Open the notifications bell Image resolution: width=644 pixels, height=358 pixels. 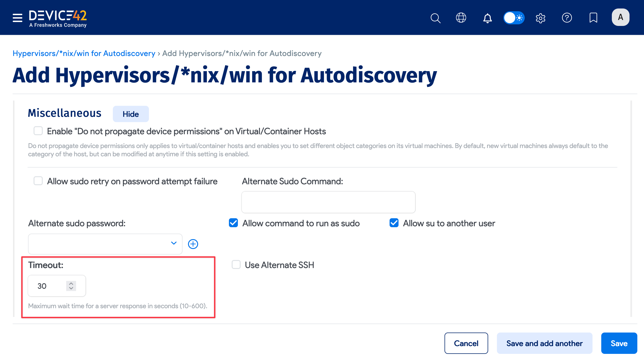(x=487, y=18)
